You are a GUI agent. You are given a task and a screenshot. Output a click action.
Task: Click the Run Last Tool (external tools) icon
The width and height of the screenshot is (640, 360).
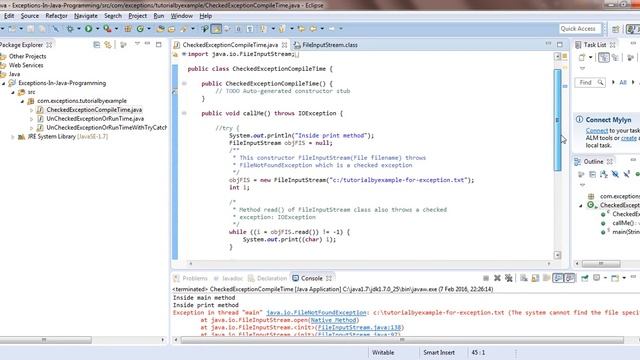[107, 29]
